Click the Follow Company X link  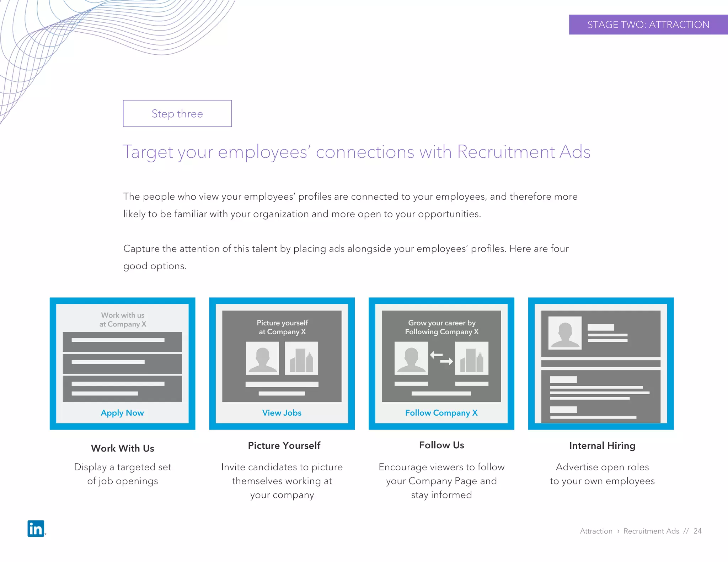(441, 413)
